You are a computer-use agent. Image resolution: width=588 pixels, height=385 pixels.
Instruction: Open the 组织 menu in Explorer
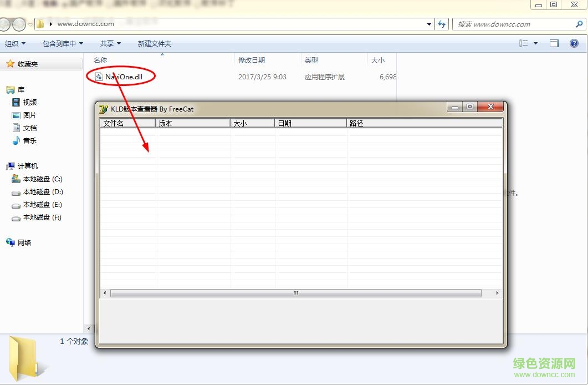point(15,43)
